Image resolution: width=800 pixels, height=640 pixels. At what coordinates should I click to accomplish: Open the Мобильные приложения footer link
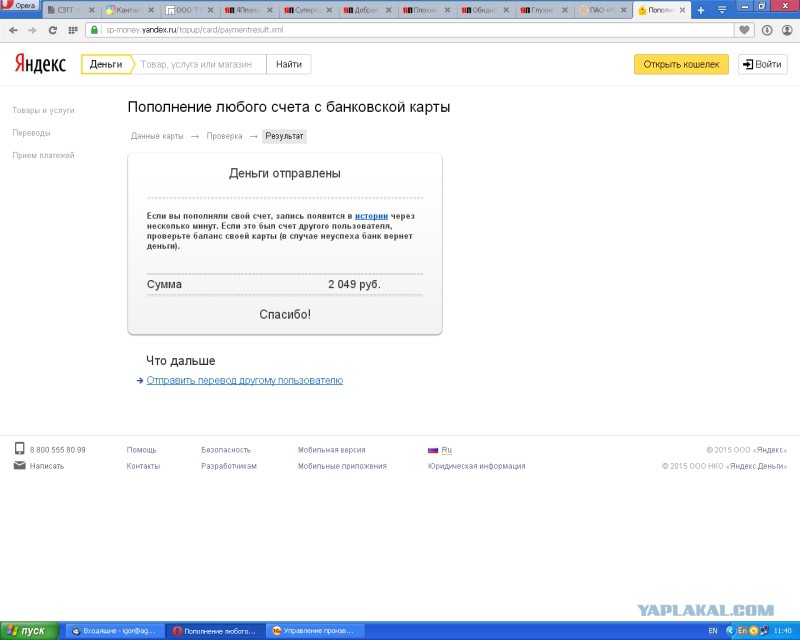[342, 466]
